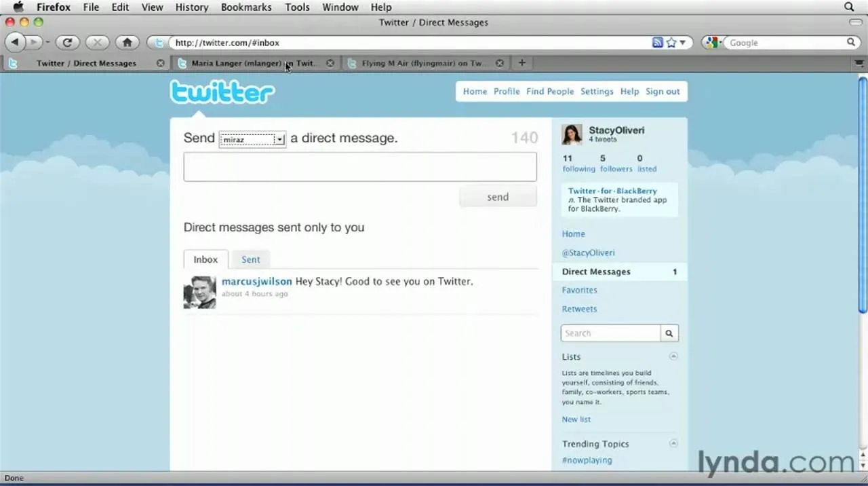View the 0 listed count
Viewport: 868px width, 486px height.
[646, 164]
